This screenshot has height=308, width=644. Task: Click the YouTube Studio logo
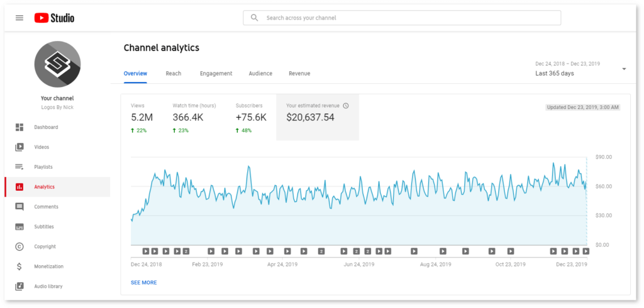pyautogui.click(x=54, y=18)
